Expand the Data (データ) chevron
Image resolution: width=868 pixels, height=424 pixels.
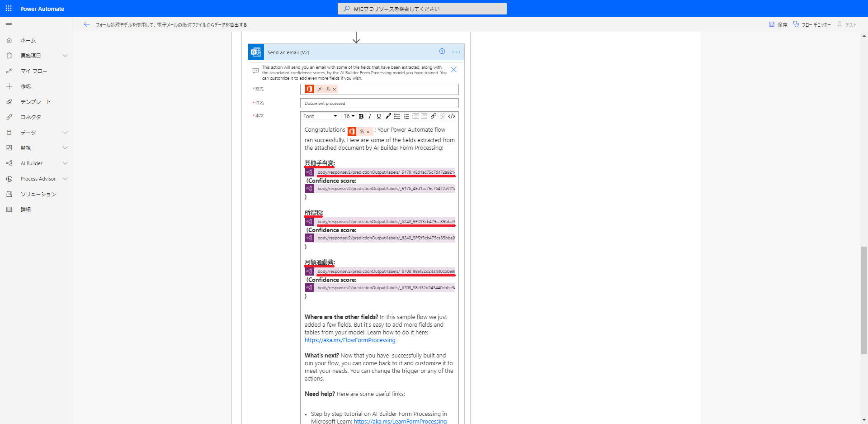tap(65, 133)
